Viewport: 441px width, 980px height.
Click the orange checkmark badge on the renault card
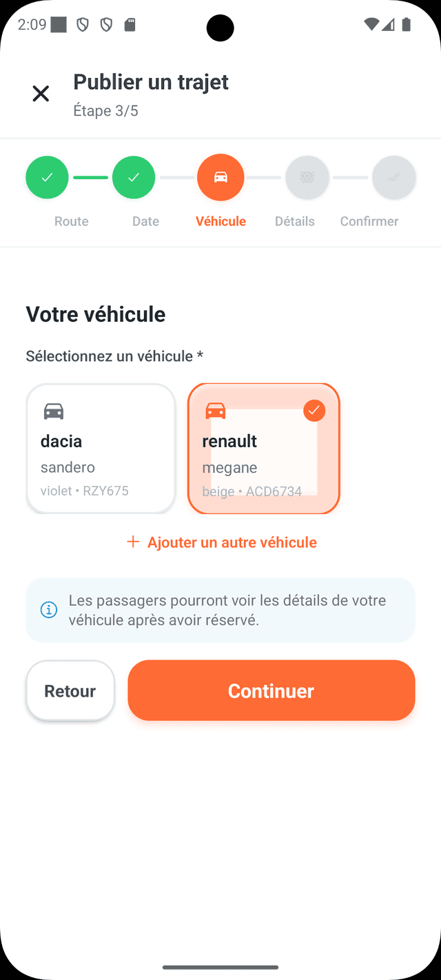(x=314, y=410)
